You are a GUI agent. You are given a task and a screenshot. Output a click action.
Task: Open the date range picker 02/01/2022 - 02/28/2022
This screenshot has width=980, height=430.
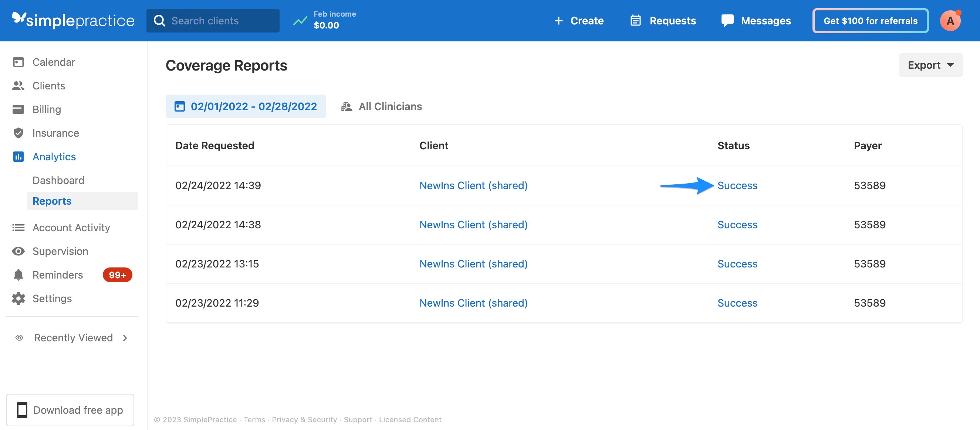tap(246, 106)
